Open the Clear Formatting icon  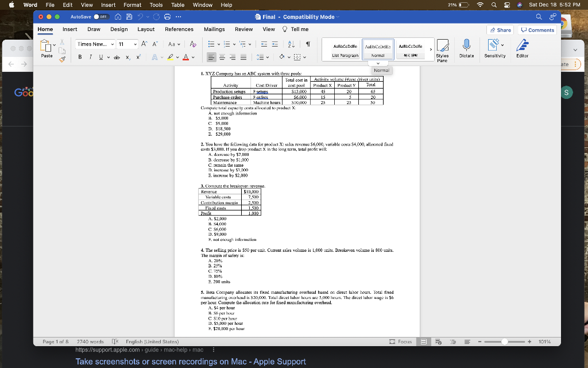192,44
